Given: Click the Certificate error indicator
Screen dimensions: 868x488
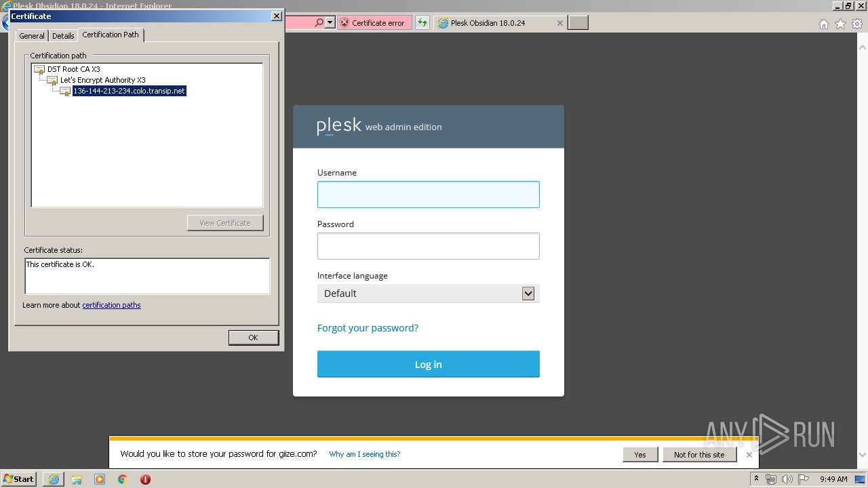Looking at the screenshot, I should [375, 22].
